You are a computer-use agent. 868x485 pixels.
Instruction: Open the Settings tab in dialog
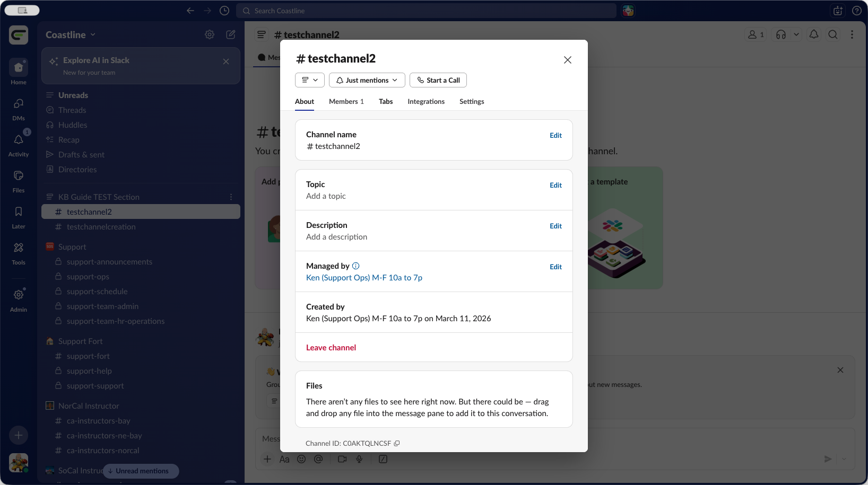click(472, 101)
